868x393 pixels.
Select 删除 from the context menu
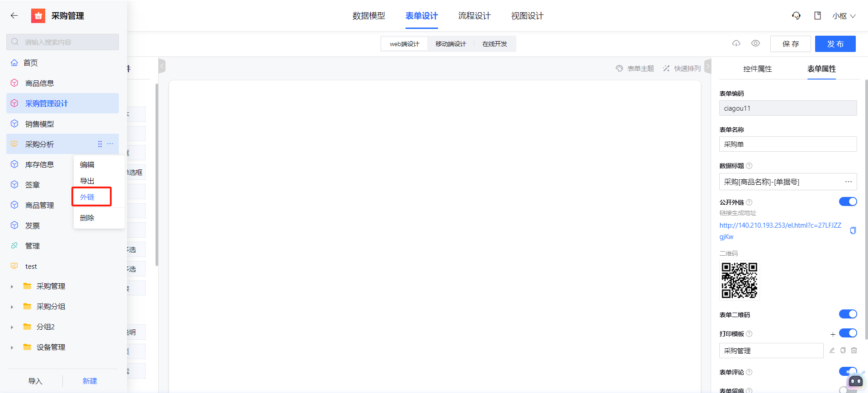(87, 218)
